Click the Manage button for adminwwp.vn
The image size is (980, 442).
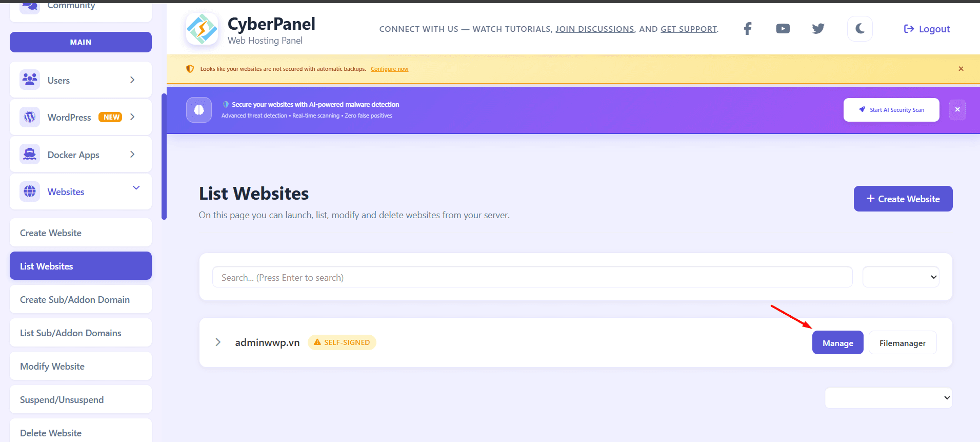(x=837, y=343)
